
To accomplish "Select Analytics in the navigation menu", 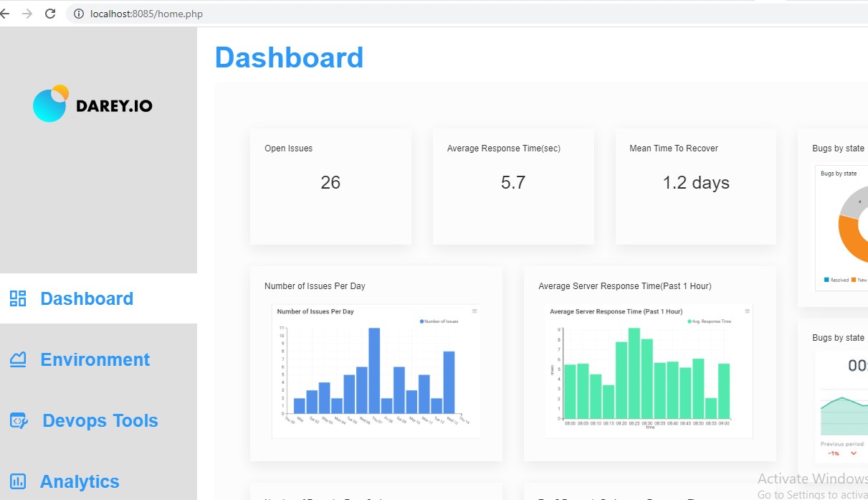I will (x=79, y=481).
